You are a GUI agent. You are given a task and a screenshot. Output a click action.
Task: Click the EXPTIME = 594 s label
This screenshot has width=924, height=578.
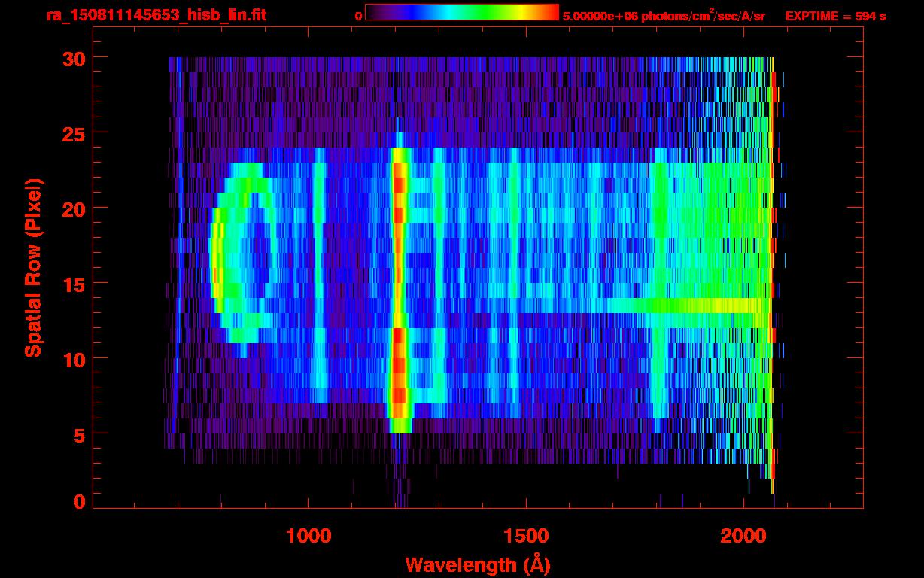835,16
